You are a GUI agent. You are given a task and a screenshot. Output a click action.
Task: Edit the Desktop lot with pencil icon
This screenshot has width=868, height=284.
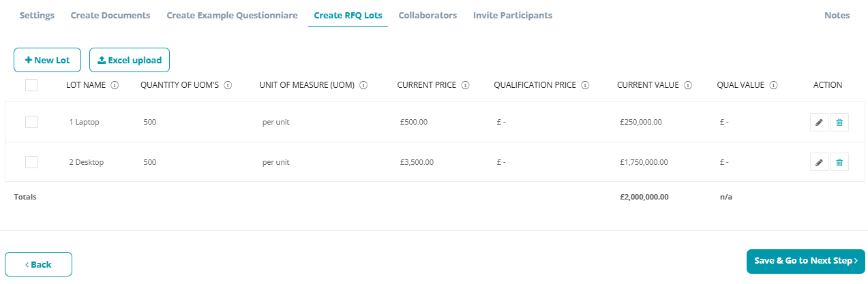819,162
